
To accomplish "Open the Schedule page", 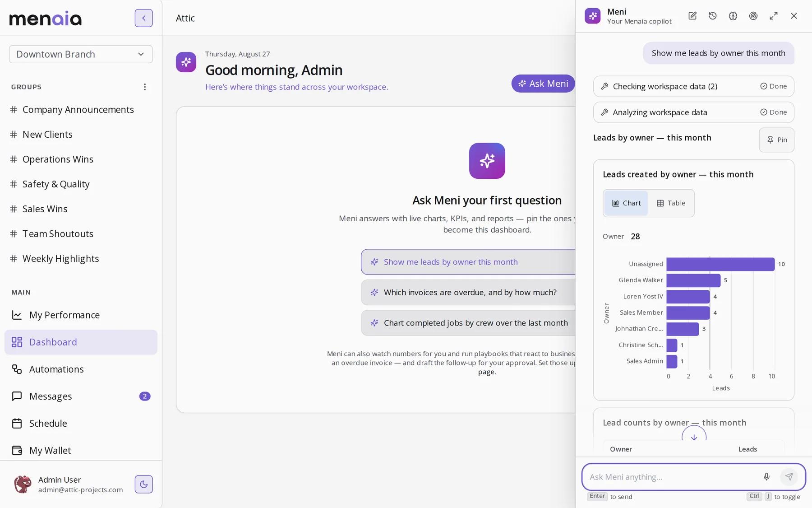I will [81, 423].
